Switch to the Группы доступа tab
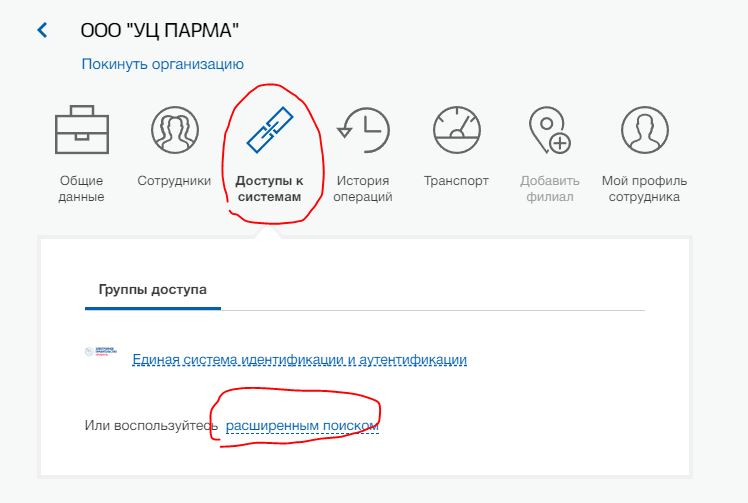 click(153, 290)
